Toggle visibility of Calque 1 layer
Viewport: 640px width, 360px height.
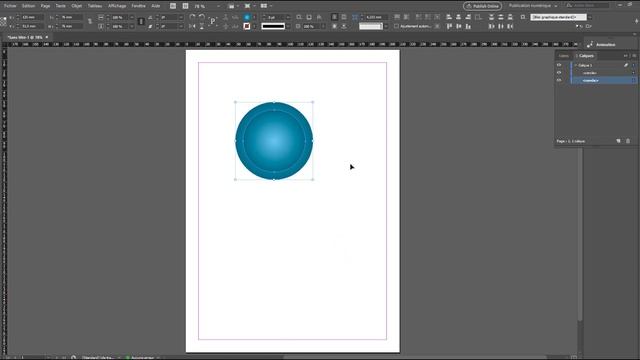pos(559,65)
